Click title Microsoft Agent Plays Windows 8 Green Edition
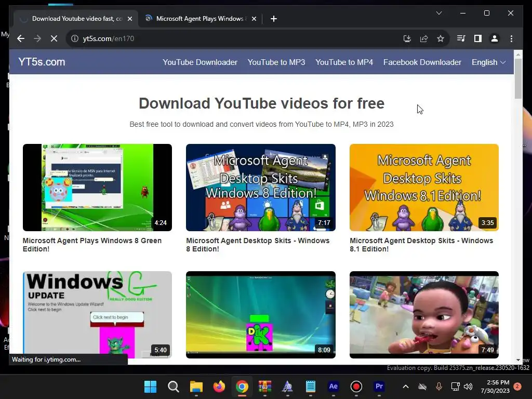 92,245
